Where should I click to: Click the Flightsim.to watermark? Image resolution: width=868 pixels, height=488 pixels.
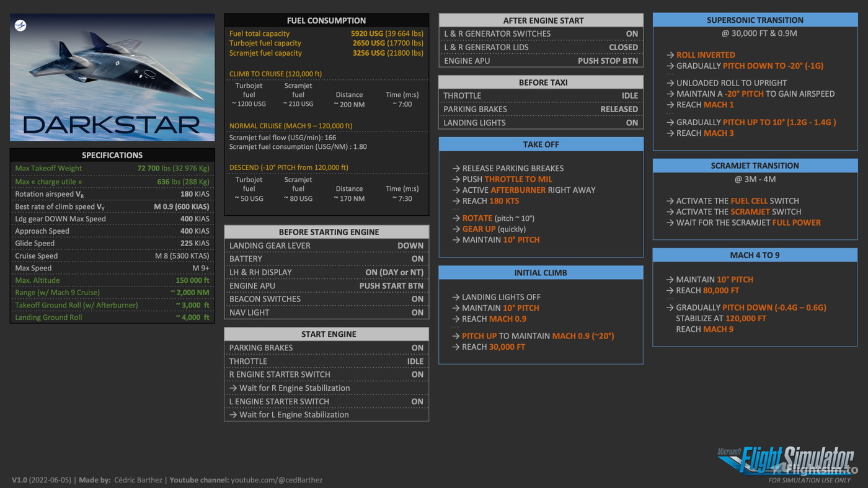[822, 469]
